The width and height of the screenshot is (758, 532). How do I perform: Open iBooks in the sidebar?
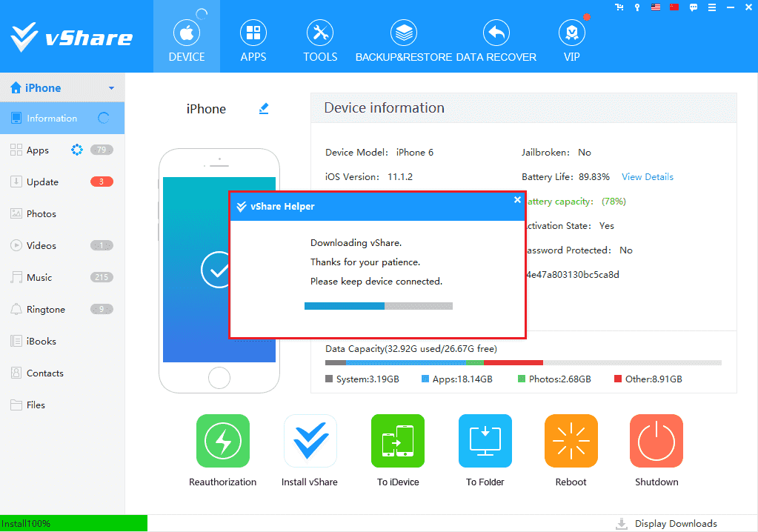pyautogui.click(x=62, y=341)
